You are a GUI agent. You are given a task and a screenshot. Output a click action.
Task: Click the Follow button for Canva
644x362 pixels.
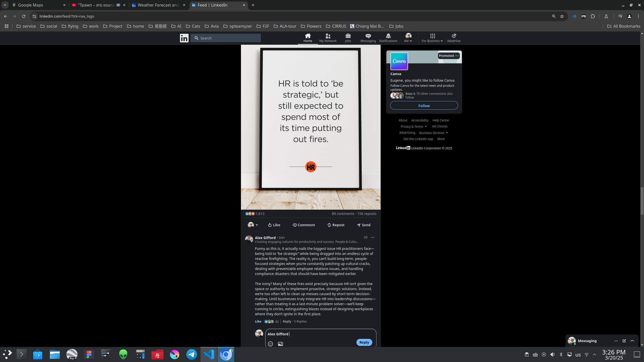click(424, 106)
